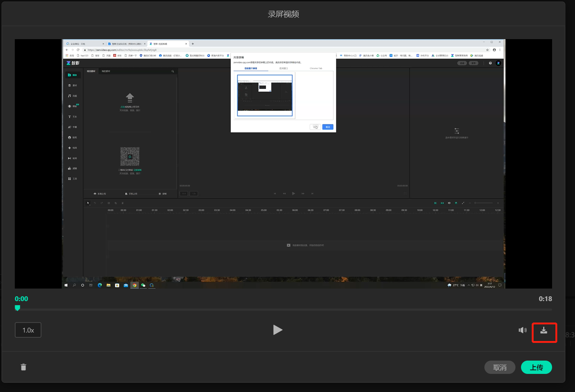
Task: Select the 转场 transition icon in sidebar
Action: (x=70, y=158)
